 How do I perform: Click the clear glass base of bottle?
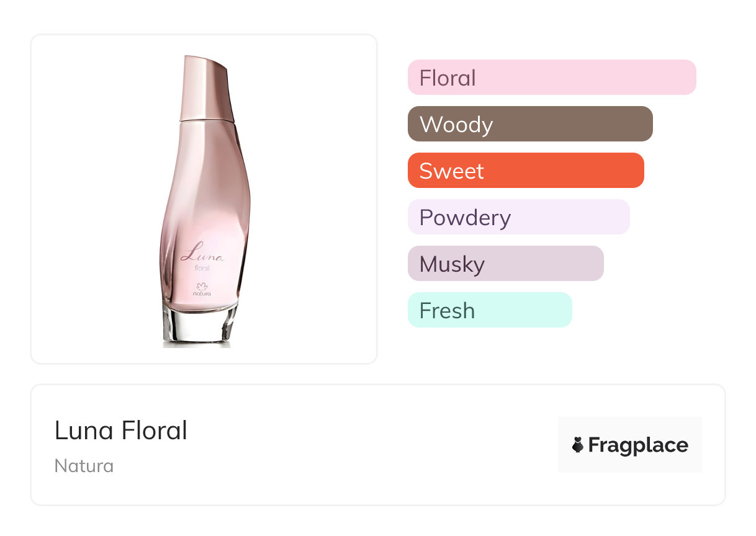click(x=200, y=326)
